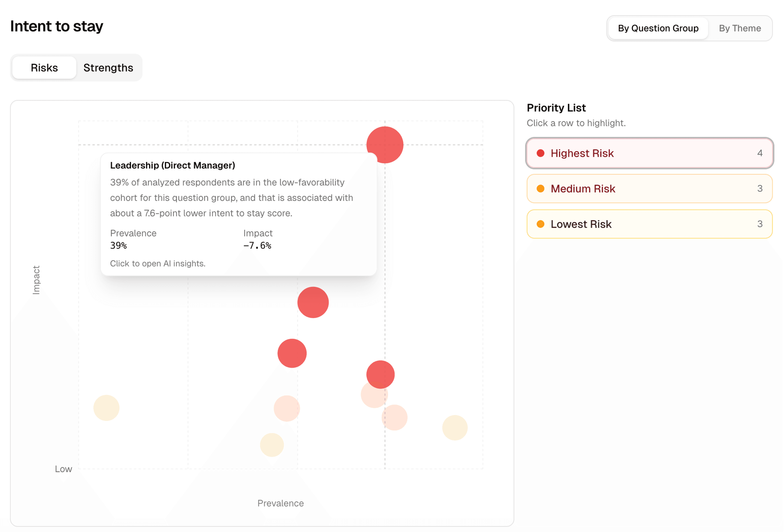Click the far-right pale yellow bubble

point(455,428)
